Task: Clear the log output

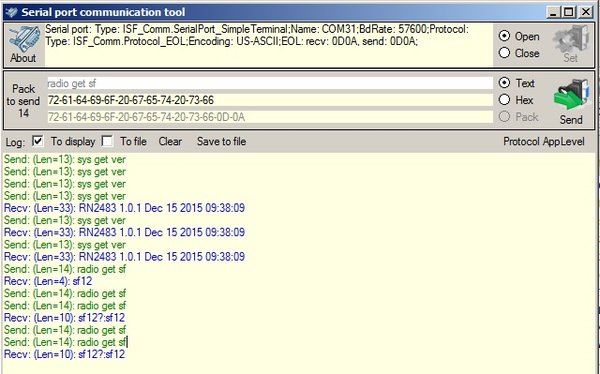Action: (170, 142)
